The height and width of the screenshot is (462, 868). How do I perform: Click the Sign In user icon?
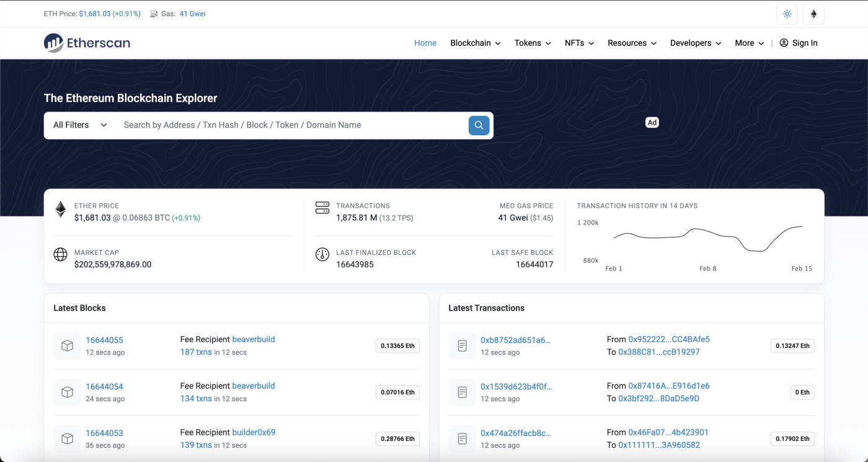pos(784,43)
